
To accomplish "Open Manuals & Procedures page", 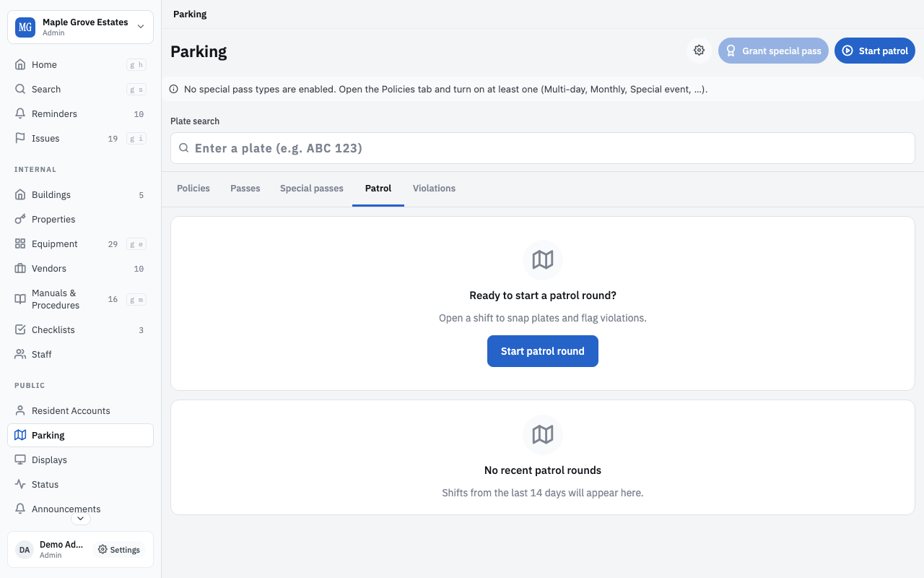I will (x=80, y=299).
